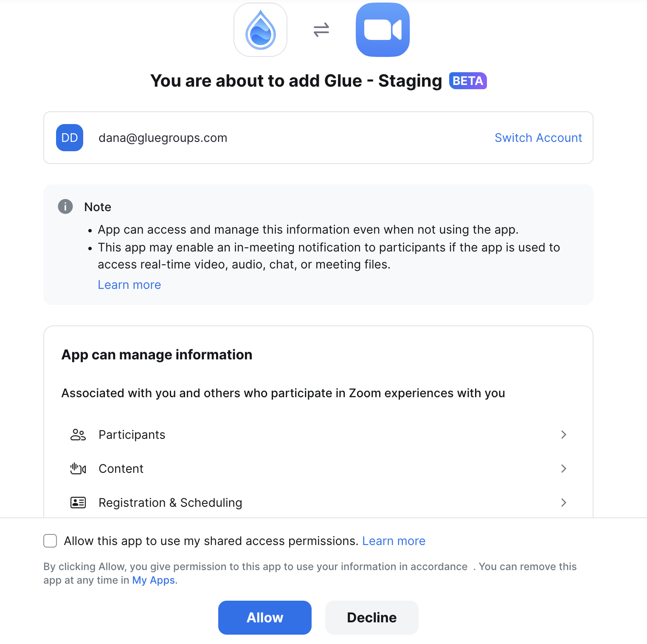Viewport: 647px width, 644px height.
Task: Expand the Content permissions chevron
Action: tap(564, 469)
